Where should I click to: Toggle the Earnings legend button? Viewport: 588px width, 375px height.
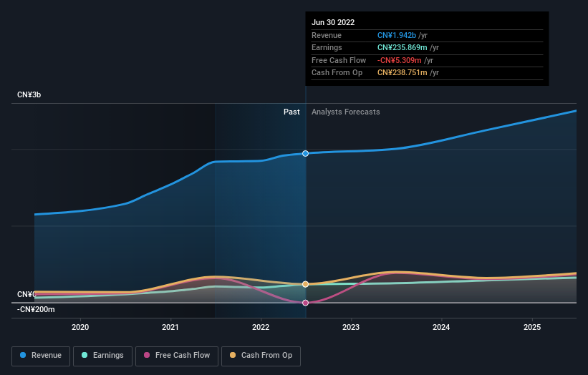point(102,356)
